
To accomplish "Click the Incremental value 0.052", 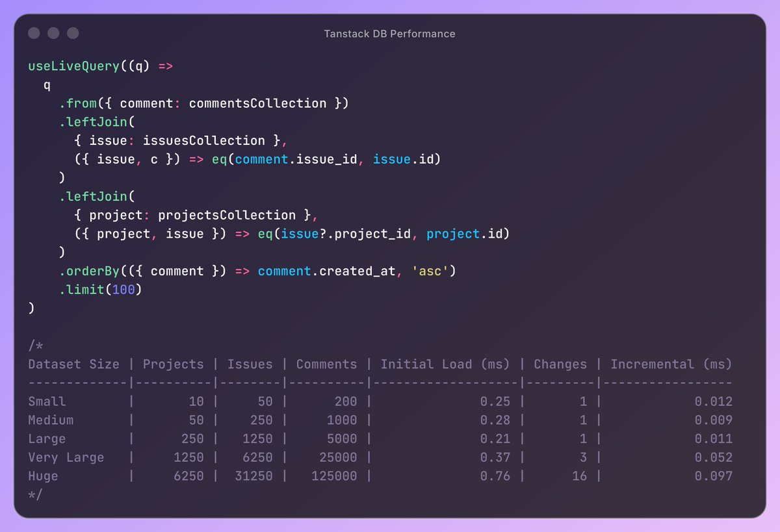I will click(713, 457).
